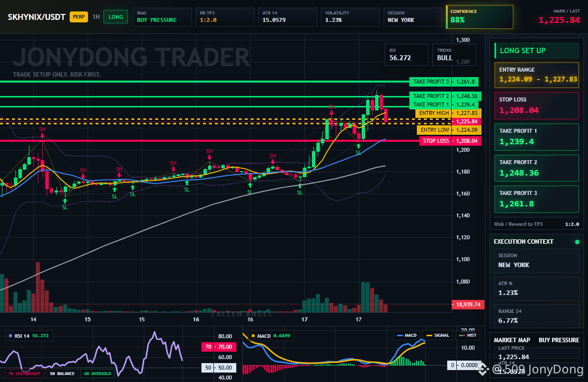This screenshot has width=588, height=382.
Task: Open the BIAS Buy Pressure card
Action: [162, 17]
